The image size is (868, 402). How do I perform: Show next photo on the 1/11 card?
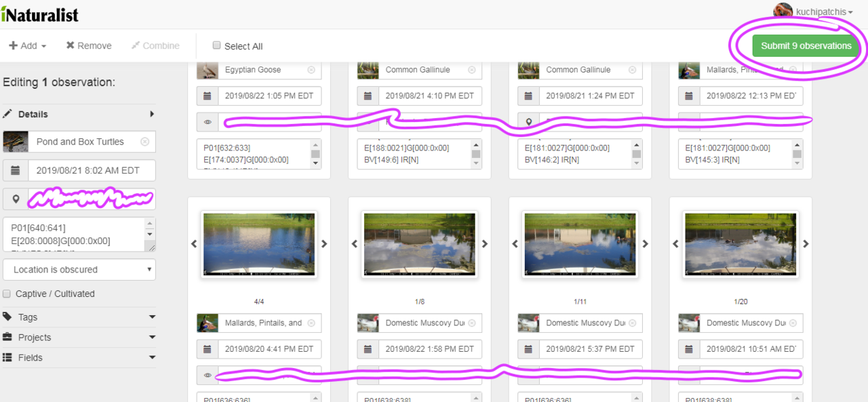(x=646, y=244)
